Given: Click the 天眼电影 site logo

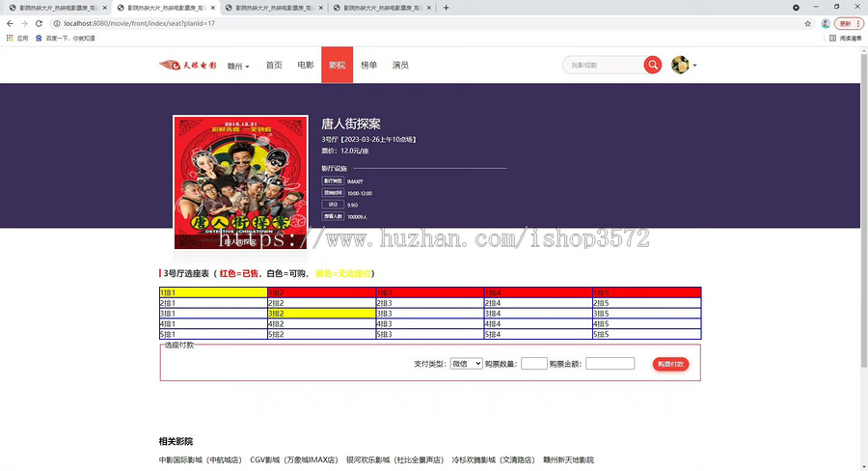Looking at the screenshot, I should (x=188, y=65).
